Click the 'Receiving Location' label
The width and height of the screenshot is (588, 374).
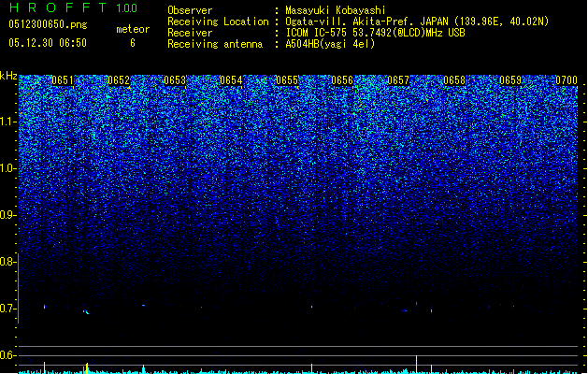point(218,22)
